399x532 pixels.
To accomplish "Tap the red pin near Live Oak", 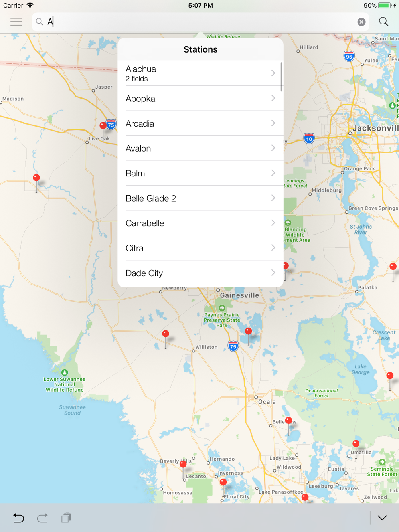I will (x=103, y=126).
